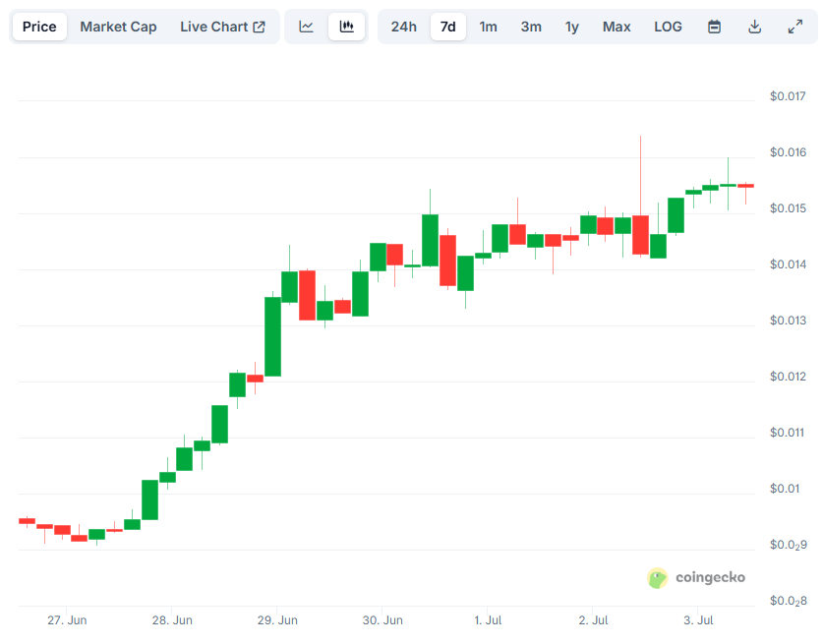Choose the 3m time range
This screenshot has height=644, width=822.
(x=531, y=27)
